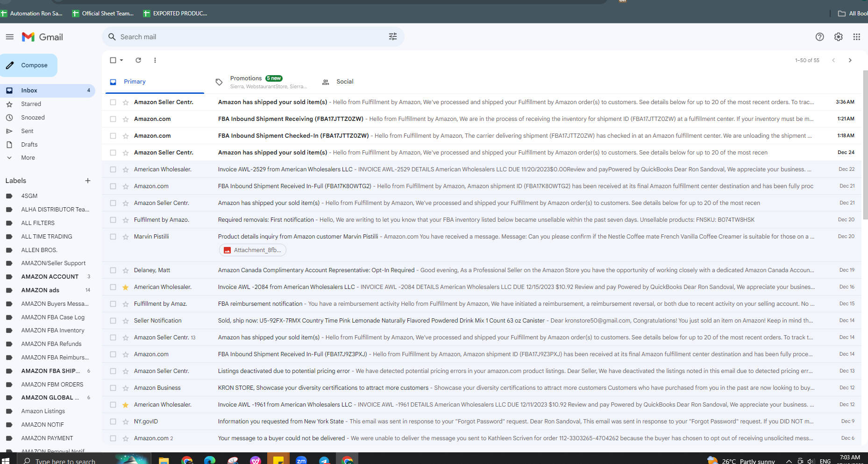Check the Amazon Business email checkbox

(x=113, y=388)
